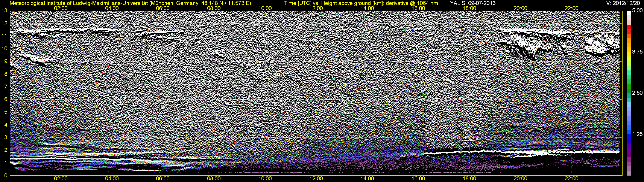Select 06:00 on the lower time axis
The height and width of the screenshot is (182, 644).
click(x=163, y=179)
